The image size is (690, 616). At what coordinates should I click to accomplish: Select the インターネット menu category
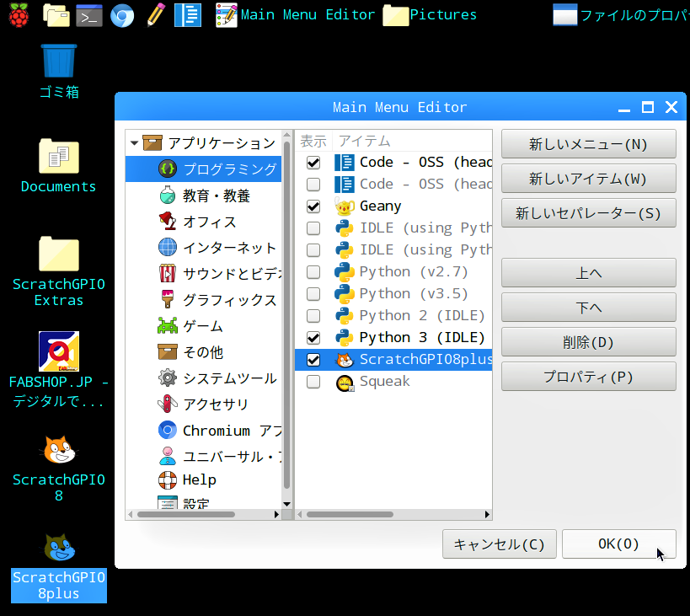[203, 248]
